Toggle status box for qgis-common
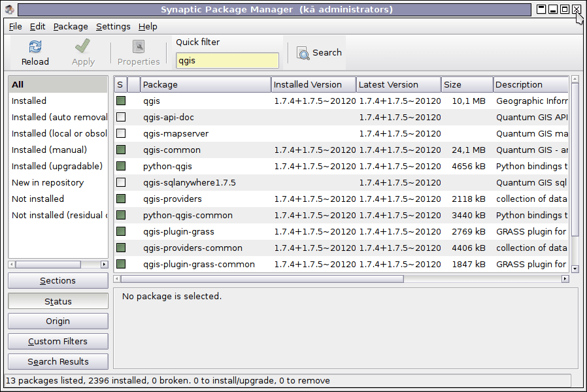This screenshot has width=587, height=392. (121, 150)
